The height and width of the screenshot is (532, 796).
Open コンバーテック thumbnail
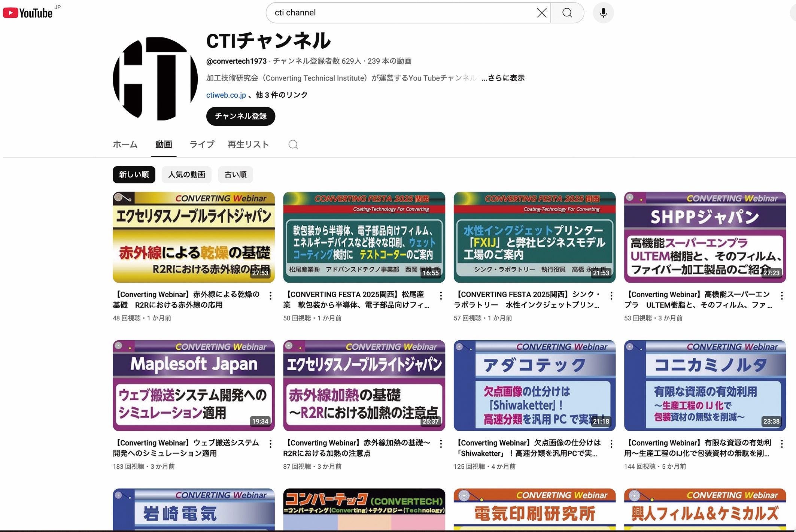(x=364, y=509)
